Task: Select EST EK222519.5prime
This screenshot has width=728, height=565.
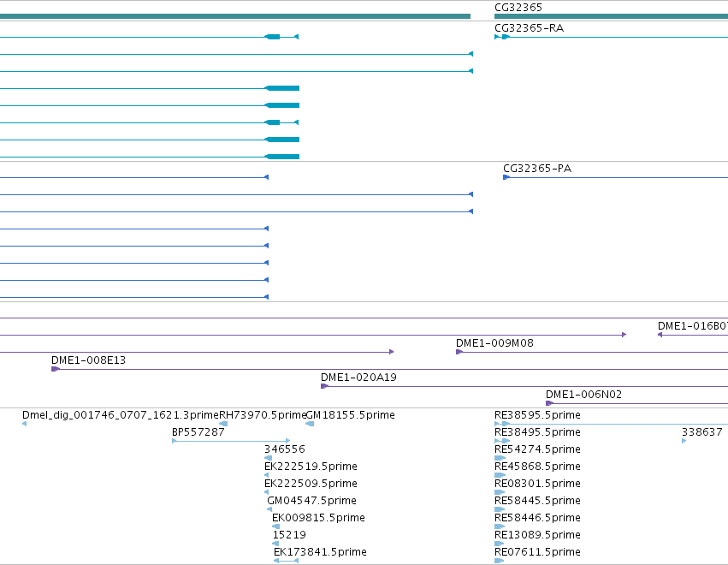Action: pos(311,467)
